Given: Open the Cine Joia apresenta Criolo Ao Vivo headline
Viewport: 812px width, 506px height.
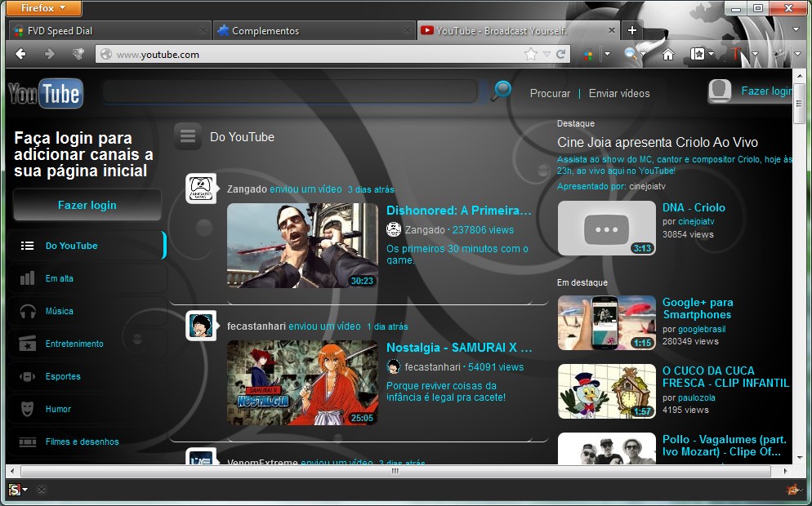Looking at the screenshot, I should tap(658, 142).
